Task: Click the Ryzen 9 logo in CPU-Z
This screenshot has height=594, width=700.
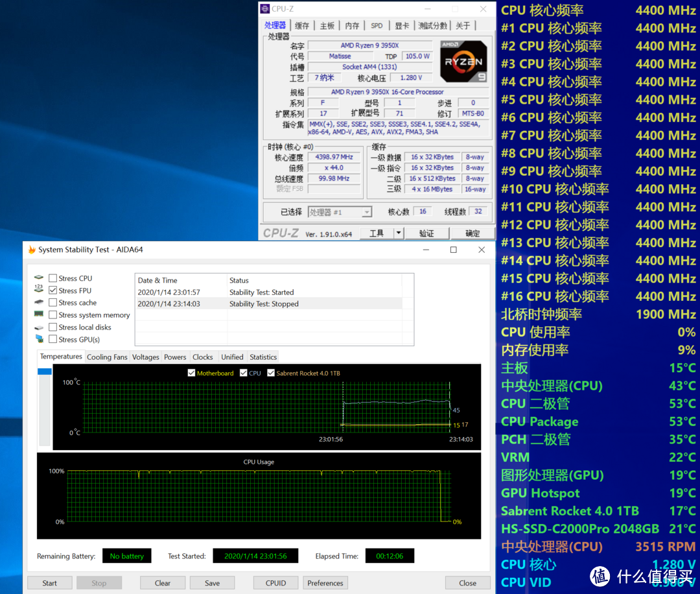Action: pos(463,61)
